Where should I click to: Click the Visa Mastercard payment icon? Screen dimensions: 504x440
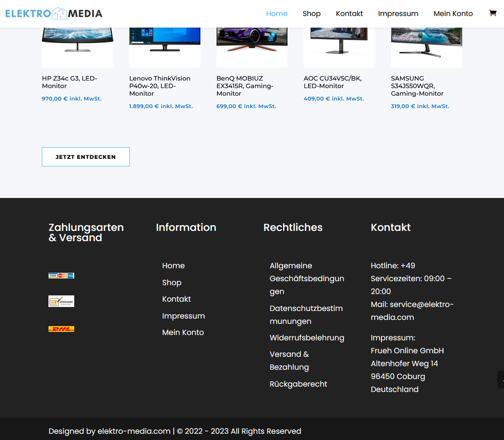click(61, 276)
